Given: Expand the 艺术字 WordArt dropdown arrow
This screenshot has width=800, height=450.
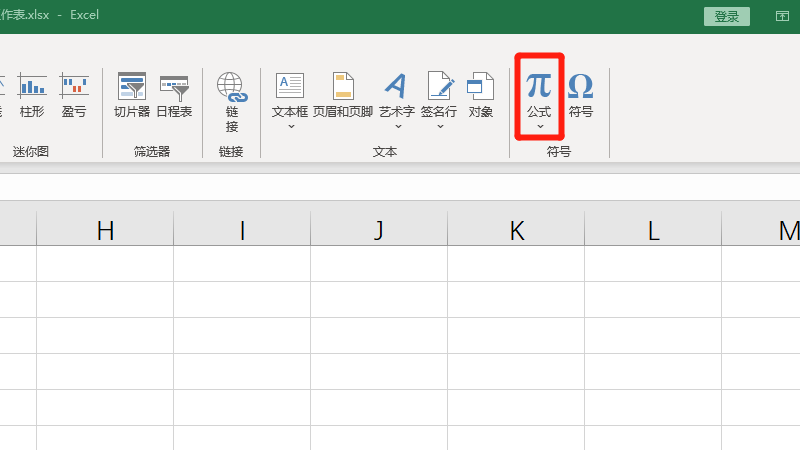Looking at the screenshot, I should (397, 127).
